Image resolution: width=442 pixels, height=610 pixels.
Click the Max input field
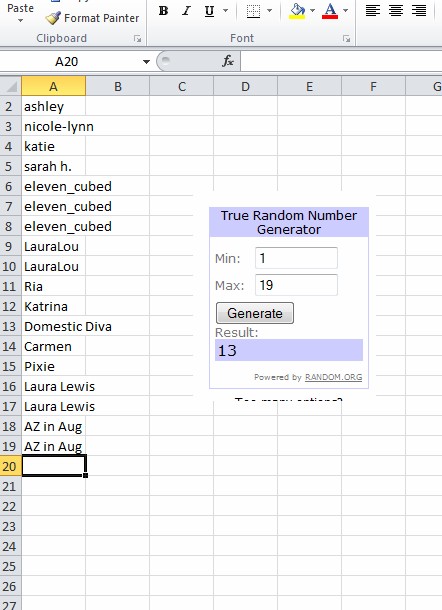(296, 285)
